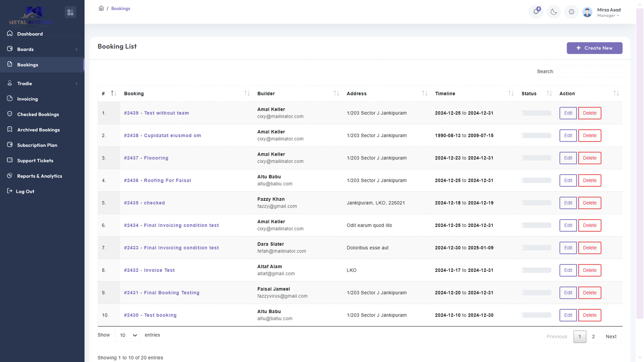Sort table by Timeline column
Viewport: 644px width, 362px height.
[510, 93]
